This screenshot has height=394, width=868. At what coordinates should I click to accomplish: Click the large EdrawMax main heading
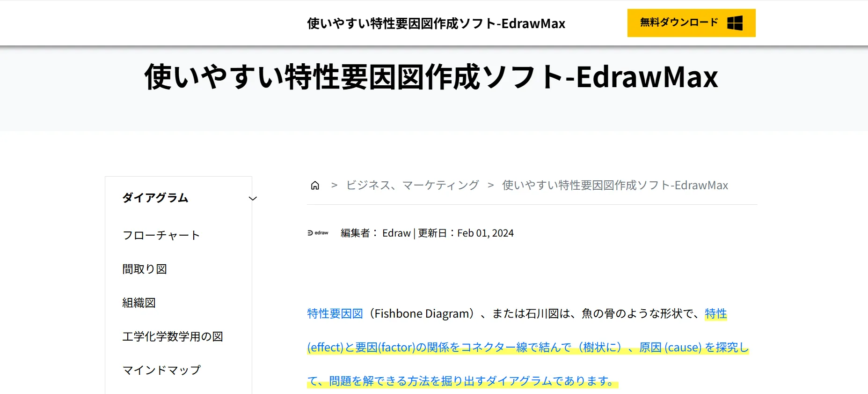[x=431, y=77]
